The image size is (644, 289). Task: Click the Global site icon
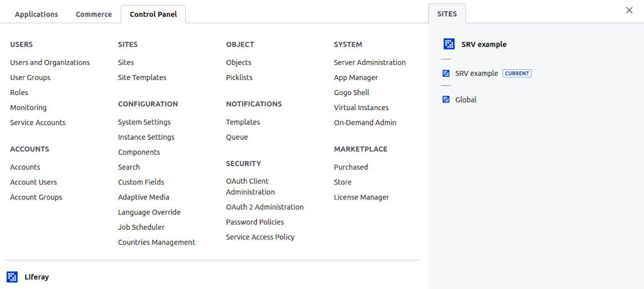[x=446, y=99]
